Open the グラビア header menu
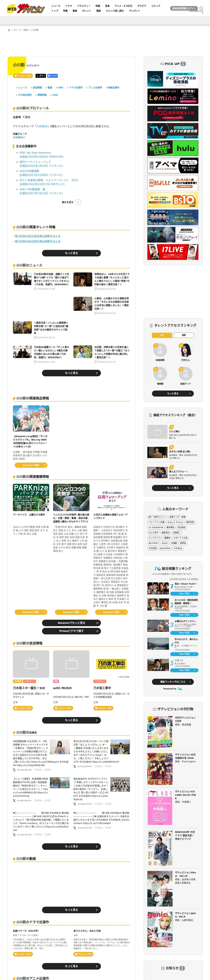Viewport: 210px width, 980px height. coord(142,6)
